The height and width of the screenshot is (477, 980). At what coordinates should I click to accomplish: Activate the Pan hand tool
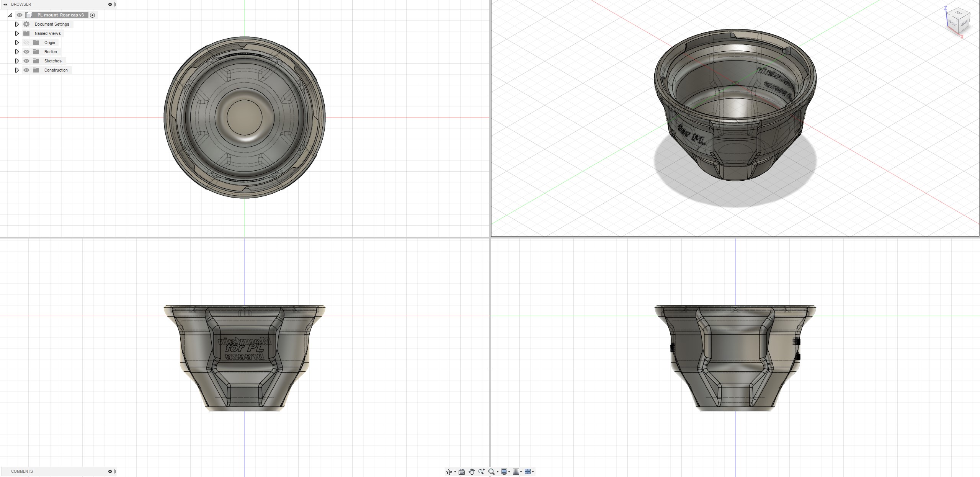click(x=472, y=472)
